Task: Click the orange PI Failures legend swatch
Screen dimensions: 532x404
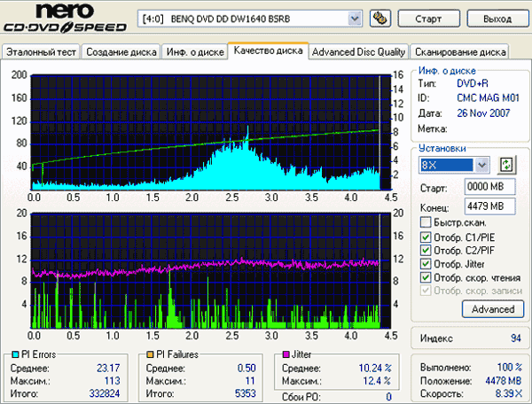Action: tap(150, 354)
